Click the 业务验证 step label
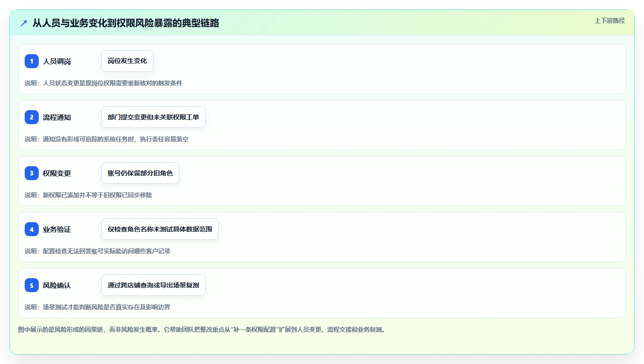 pos(57,229)
